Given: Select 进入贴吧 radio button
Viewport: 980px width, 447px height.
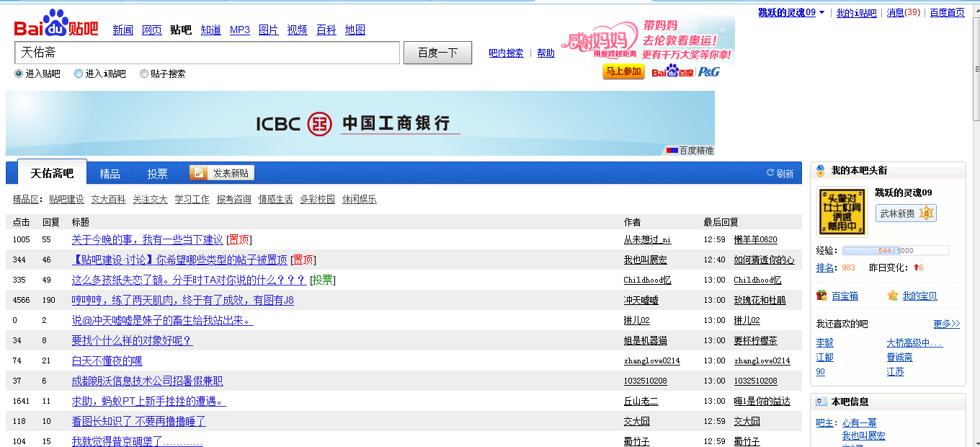Looking at the screenshot, I should (x=19, y=74).
